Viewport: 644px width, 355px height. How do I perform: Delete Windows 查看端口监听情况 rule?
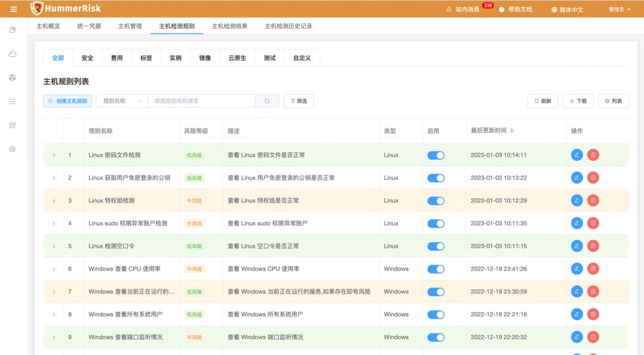tap(593, 337)
